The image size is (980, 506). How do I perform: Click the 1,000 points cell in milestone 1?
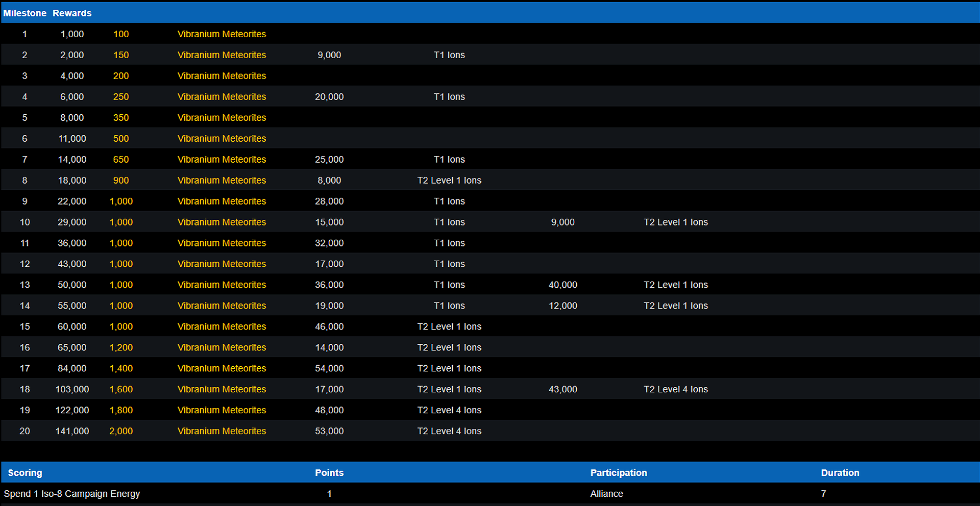[72, 34]
